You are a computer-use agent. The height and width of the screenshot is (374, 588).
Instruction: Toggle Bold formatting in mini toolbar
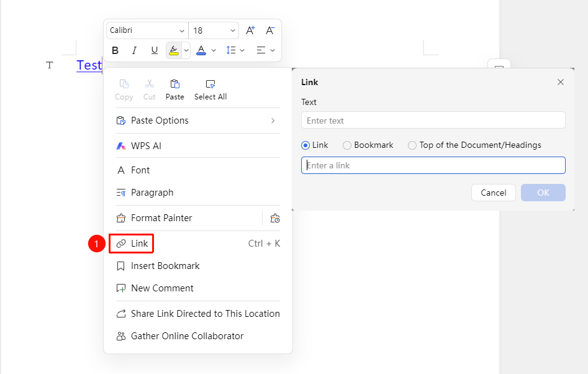coord(115,50)
